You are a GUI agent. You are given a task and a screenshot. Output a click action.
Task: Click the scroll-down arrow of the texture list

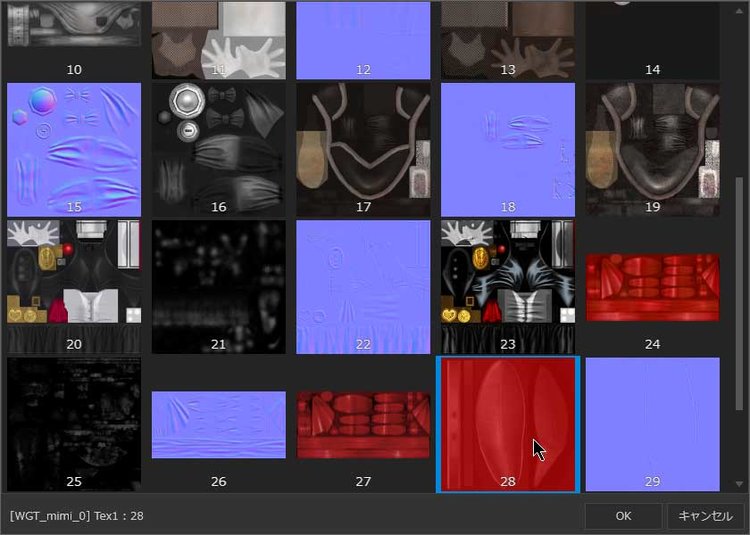[x=739, y=484]
